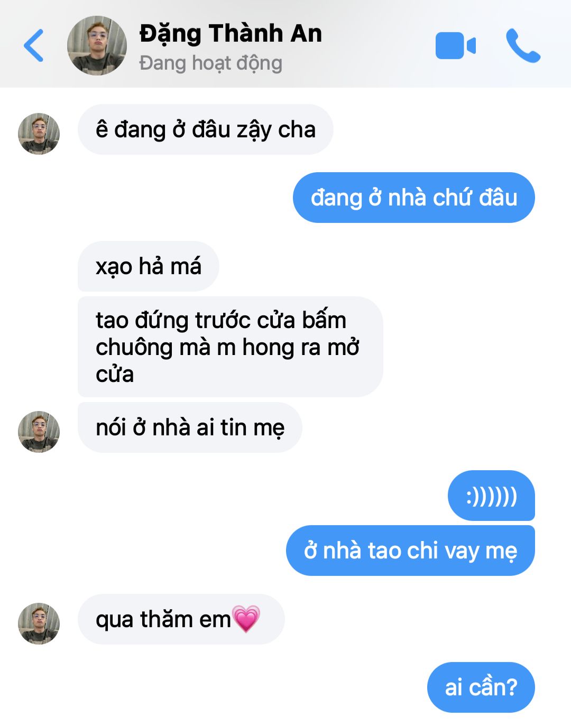Open profile photo in chat header
This screenshot has width=571, height=728.
coord(97,45)
